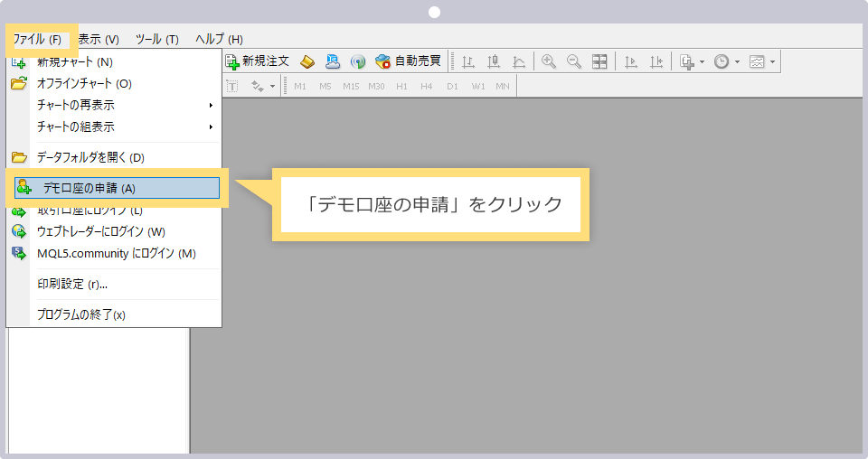
Task: Click the blue cloud virtual hosting icon
Action: point(333,61)
